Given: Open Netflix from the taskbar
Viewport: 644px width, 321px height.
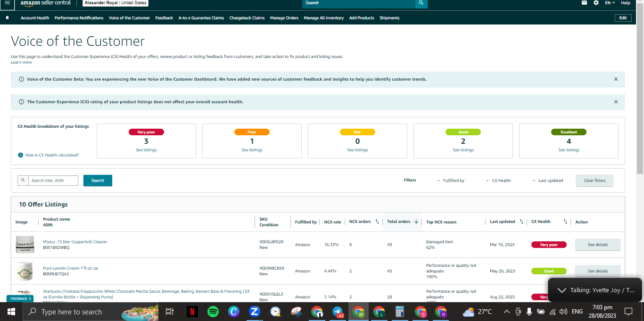Looking at the screenshot, I should (x=192, y=312).
